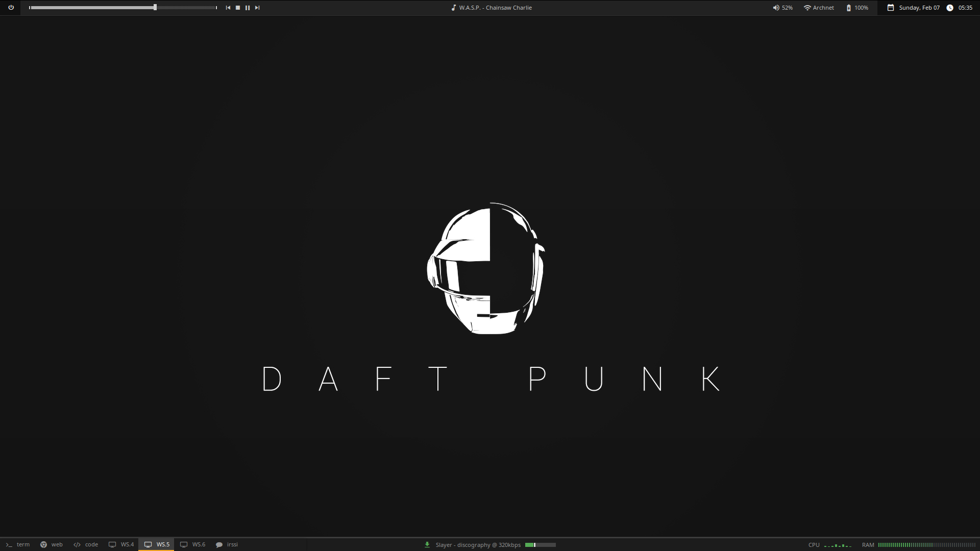The height and width of the screenshot is (551, 980).
Task: Click the volume speaker icon
Action: tap(776, 8)
